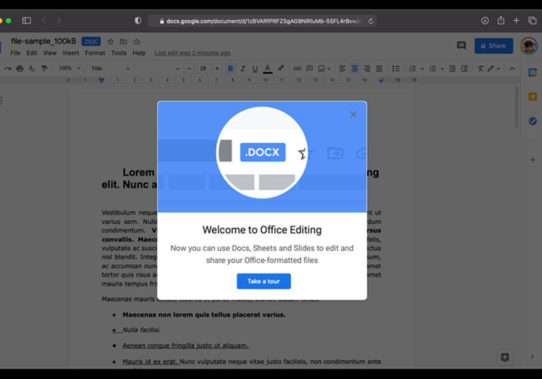
Task: Open the Last edit version history link
Action: 193,53
